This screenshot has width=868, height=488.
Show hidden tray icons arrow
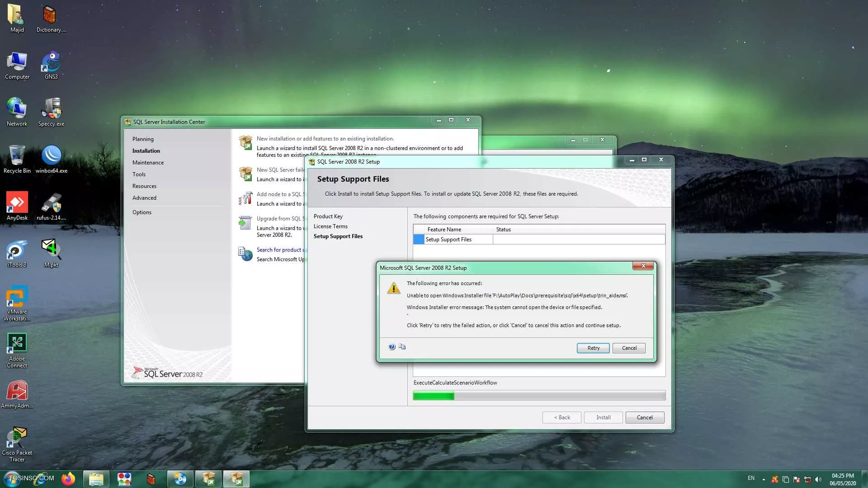[x=764, y=479]
